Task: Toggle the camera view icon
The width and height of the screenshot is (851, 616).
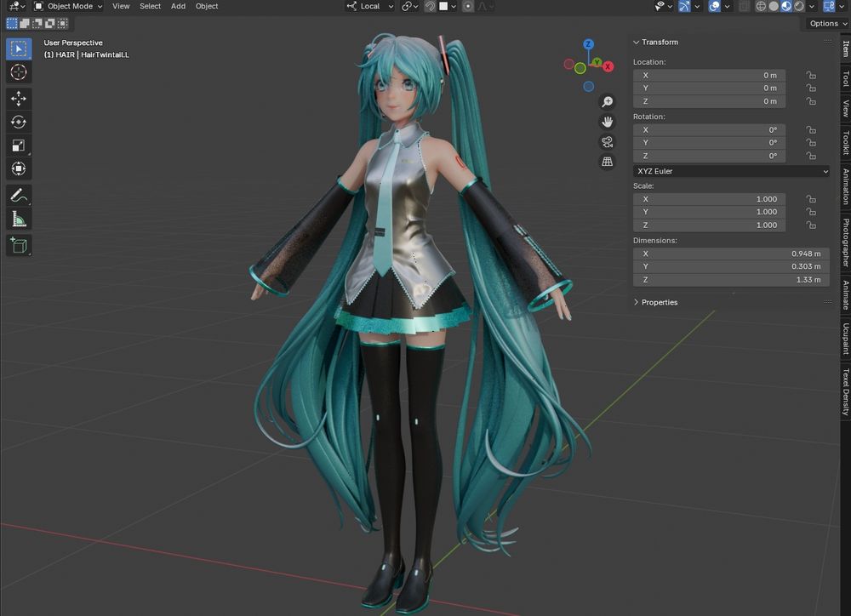Action: [x=607, y=142]
